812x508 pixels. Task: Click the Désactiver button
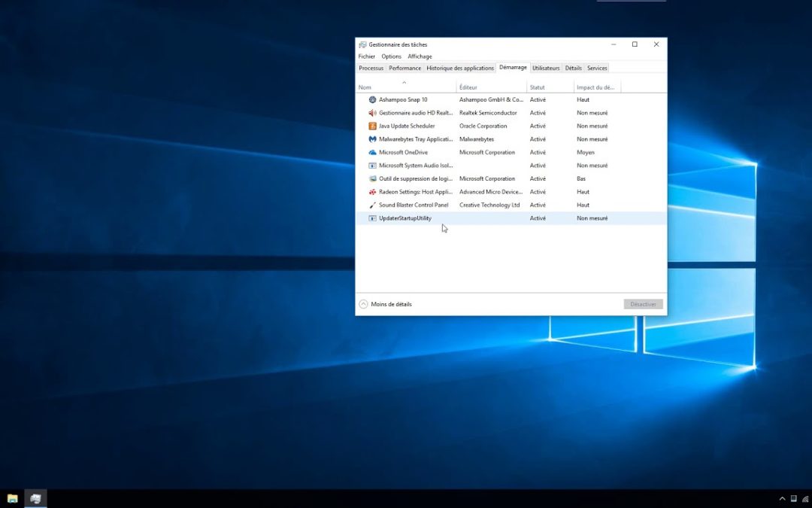coord(643,303)
